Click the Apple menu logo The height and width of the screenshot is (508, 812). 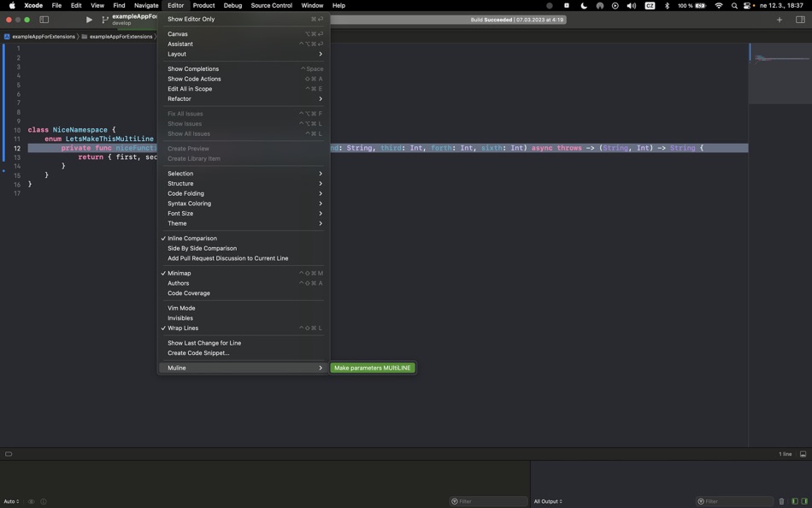click(12, 5)
